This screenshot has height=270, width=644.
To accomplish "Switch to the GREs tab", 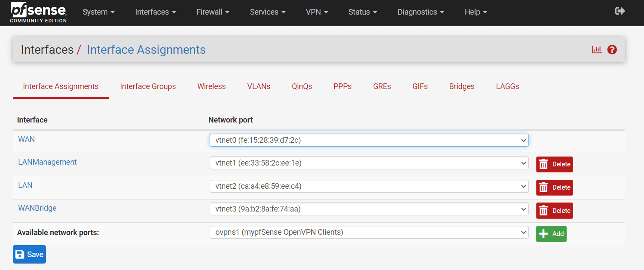I will (x=382, y=86).
